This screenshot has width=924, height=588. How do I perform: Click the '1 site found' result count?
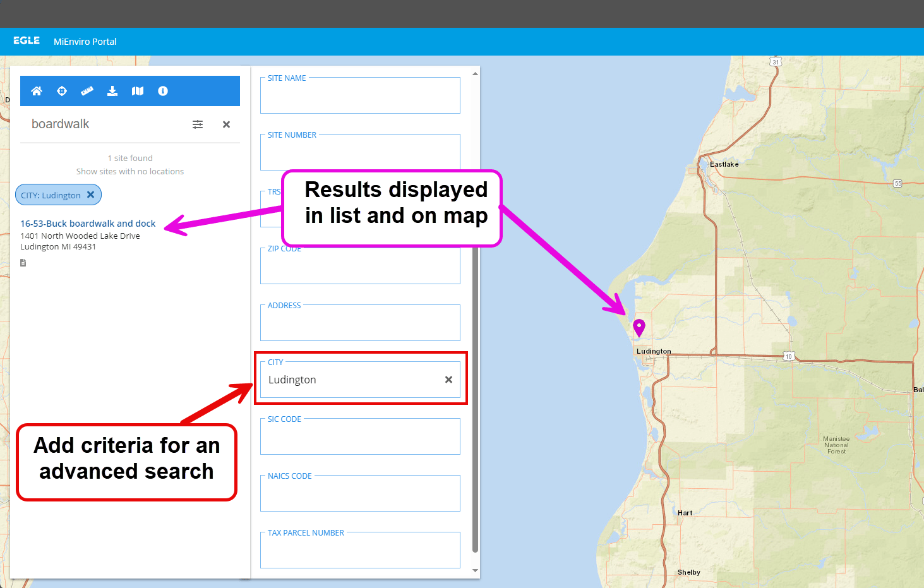[x=130, y=158]
